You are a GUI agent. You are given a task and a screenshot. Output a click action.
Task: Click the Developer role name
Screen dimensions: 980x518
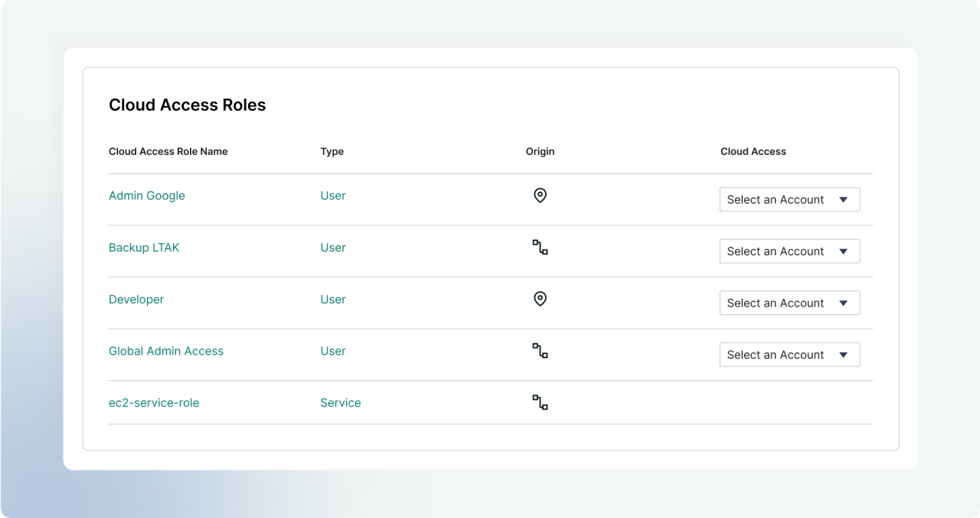pyautogui.click(x=136, y=299)
